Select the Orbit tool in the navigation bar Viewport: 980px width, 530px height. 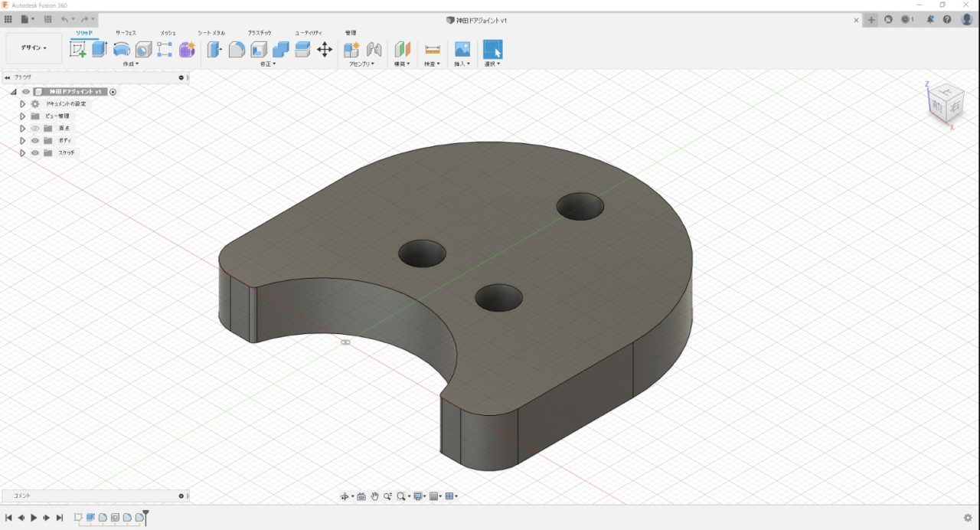344,496
